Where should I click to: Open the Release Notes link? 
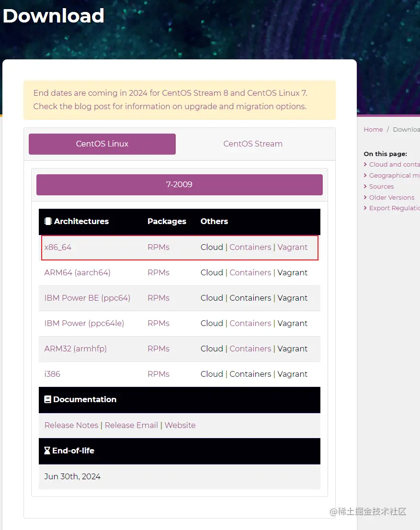71,426
